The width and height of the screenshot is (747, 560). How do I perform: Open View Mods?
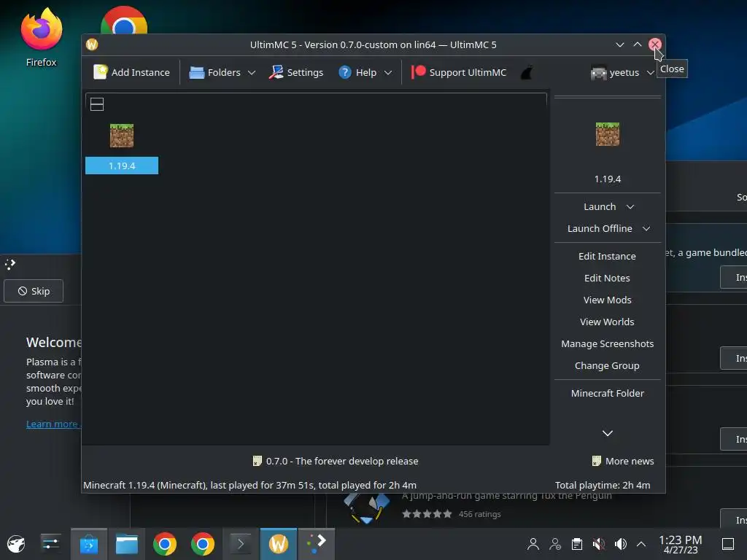pyautogui.click(x=608, y=300)
